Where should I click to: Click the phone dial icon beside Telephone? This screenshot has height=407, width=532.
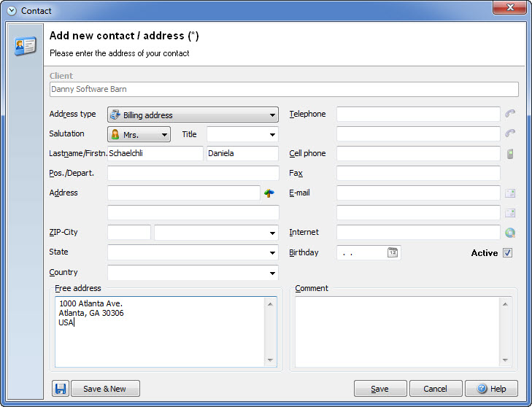(x=510, y=114)
